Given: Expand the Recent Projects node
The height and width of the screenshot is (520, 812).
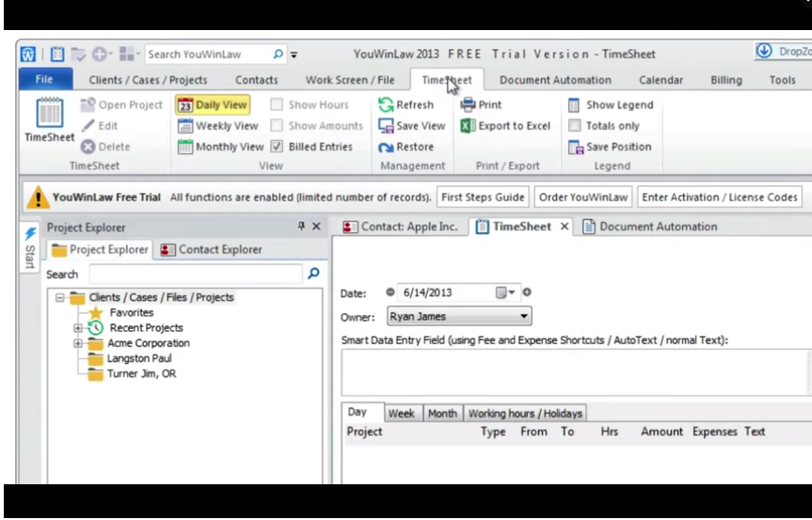Looking at the screenshot, I should 78,328.
